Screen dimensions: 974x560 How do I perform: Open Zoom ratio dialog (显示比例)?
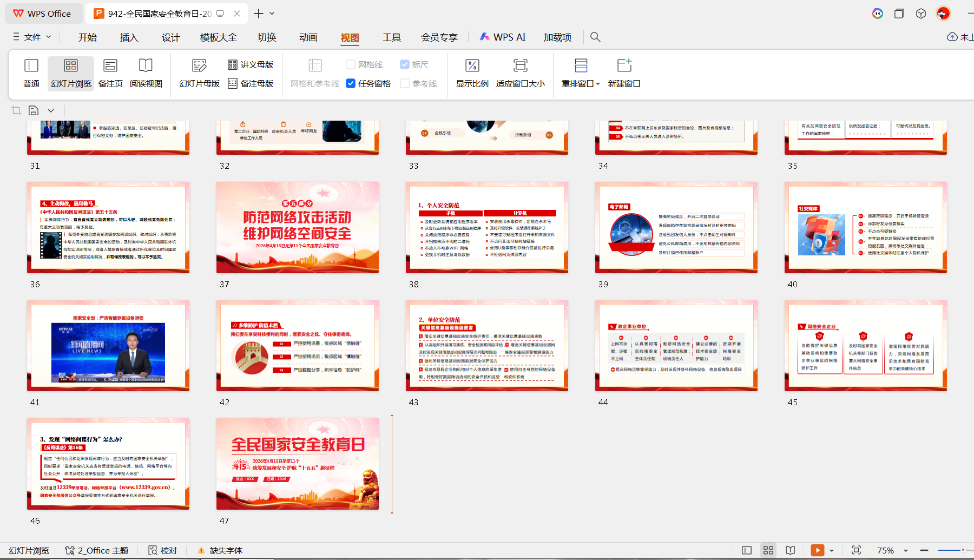click(472, 73)
